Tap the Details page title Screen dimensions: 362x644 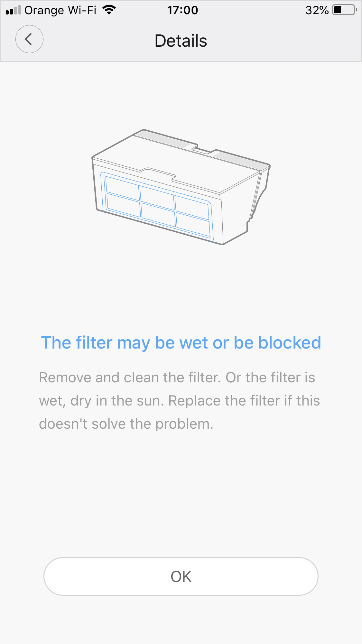pos(181,41)
